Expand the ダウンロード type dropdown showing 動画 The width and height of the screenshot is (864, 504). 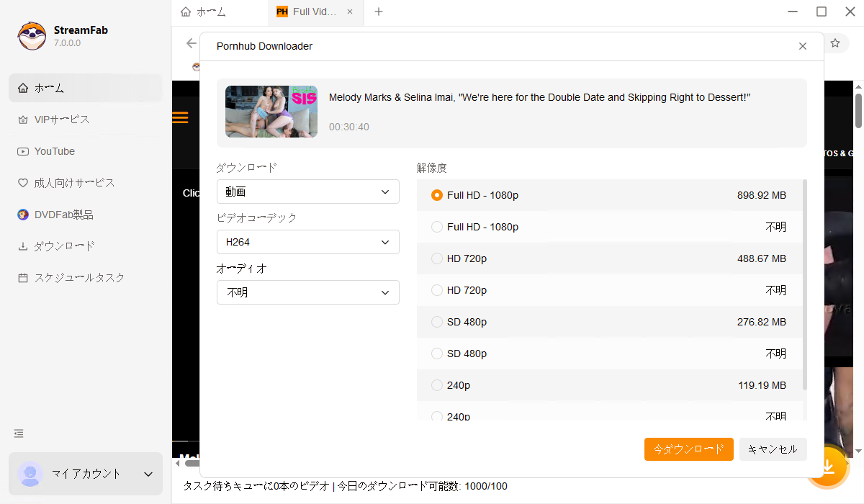(x=307, y=192)
